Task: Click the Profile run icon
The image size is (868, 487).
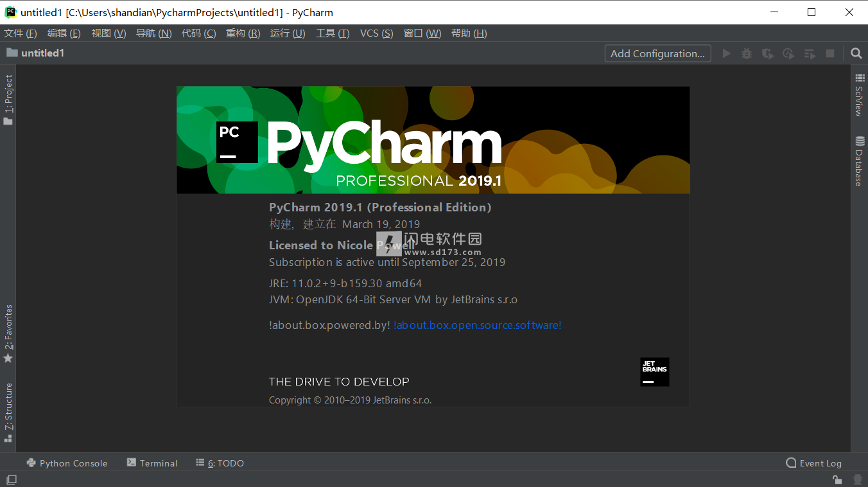Action: coord(788,53)
